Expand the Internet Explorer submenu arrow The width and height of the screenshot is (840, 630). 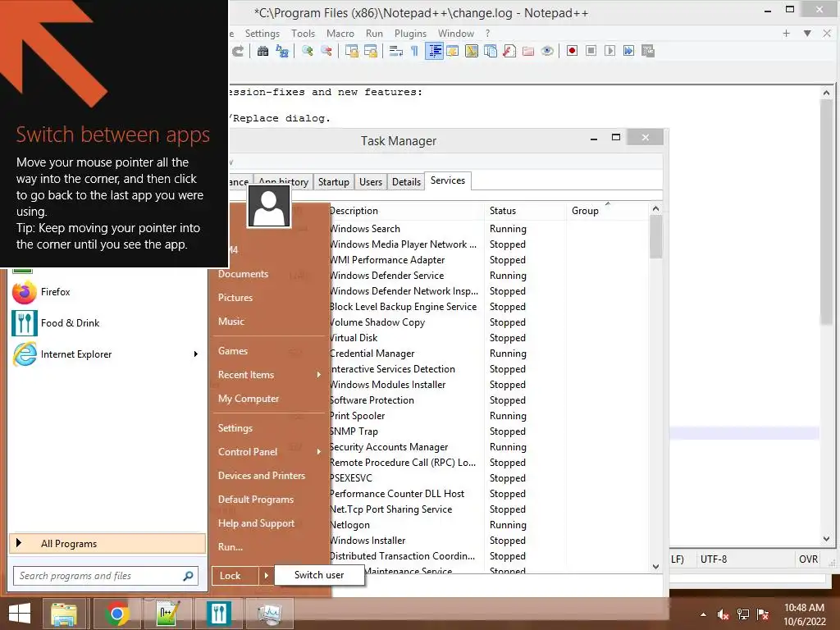[x=196, y=354]
